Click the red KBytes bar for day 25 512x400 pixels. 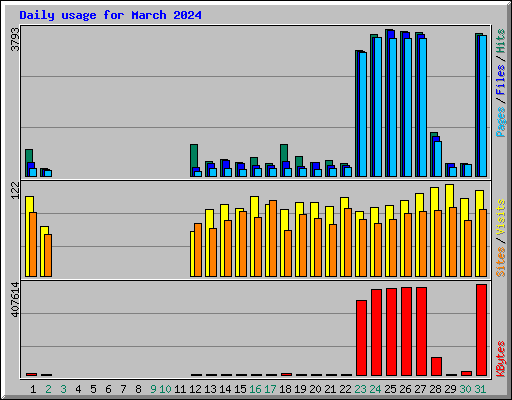391,332
